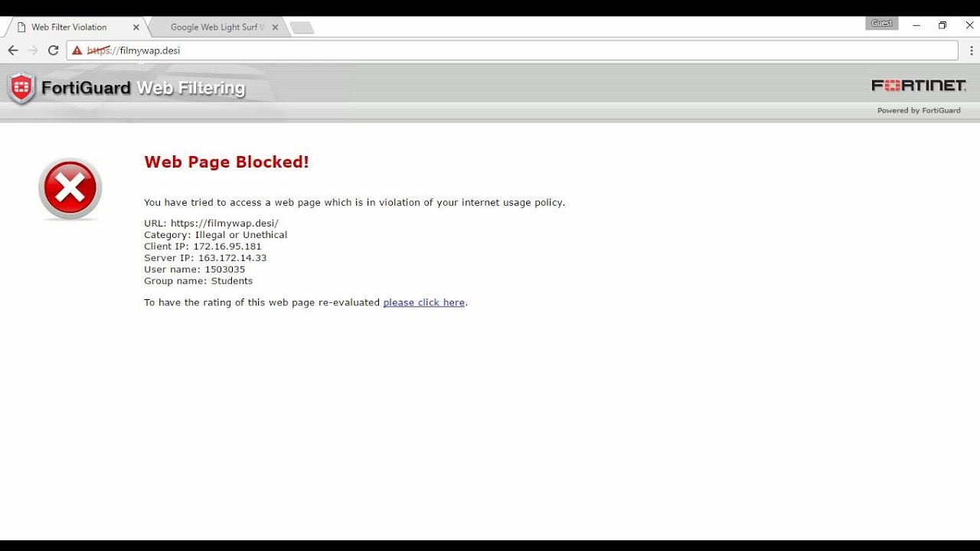Click the 'please click here' re-evaluation link
The image size is (980, 551).
click(423, 302)
